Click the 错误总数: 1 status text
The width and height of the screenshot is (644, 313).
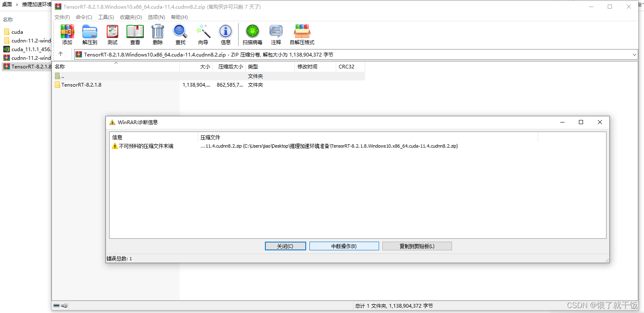tap(119, 259)
